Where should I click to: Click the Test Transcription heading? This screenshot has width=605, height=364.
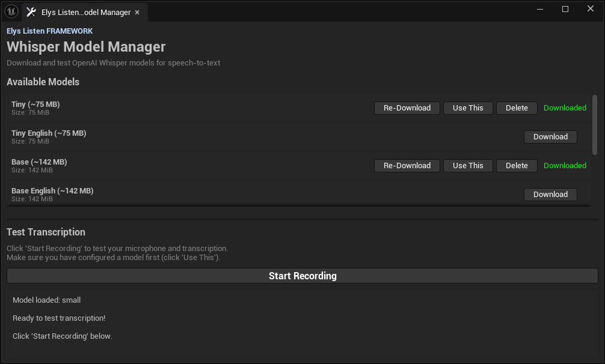[46, 232]
